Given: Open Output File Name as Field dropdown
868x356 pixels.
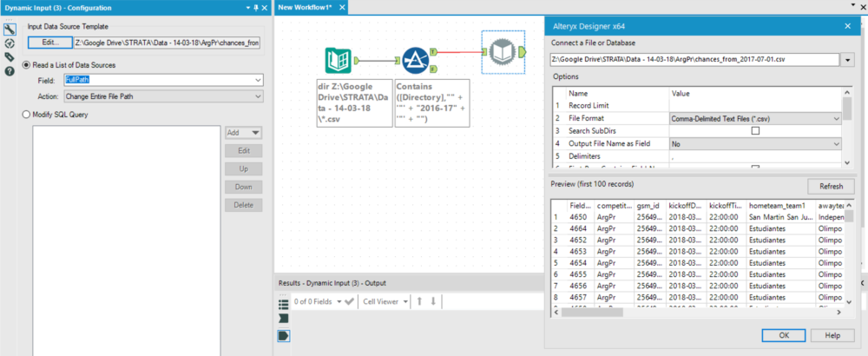Looking at the screenshot, I should (x=755, y=144).
